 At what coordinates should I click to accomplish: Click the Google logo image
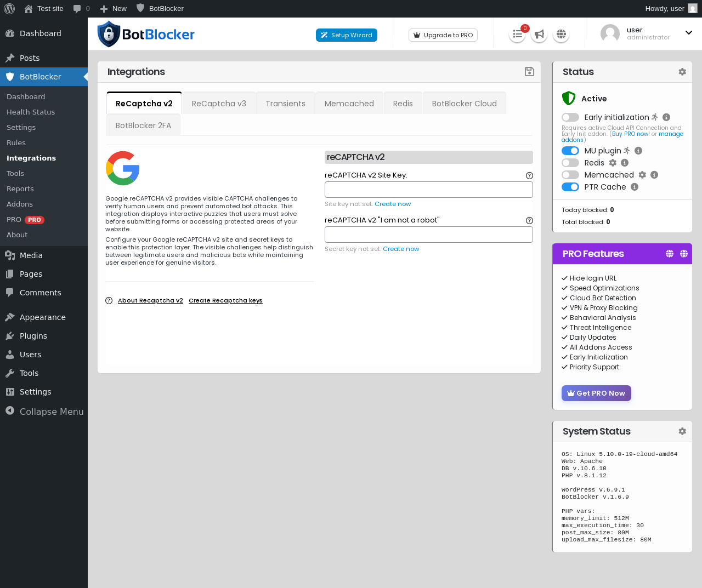(123, 168)
